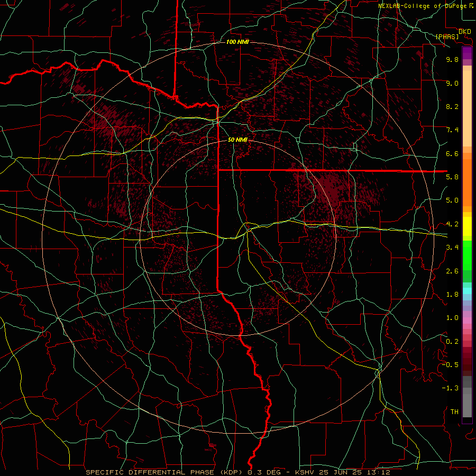The image size is (476, 476).
Task: Pick the pink segment of the color bar
Action: (467, 321)
